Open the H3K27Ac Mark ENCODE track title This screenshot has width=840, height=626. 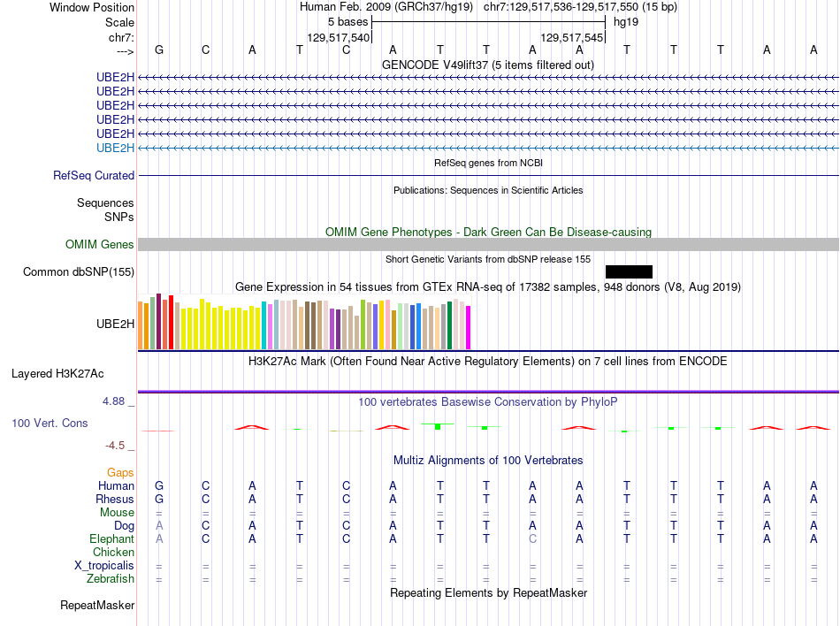click(x=488, y=361)
